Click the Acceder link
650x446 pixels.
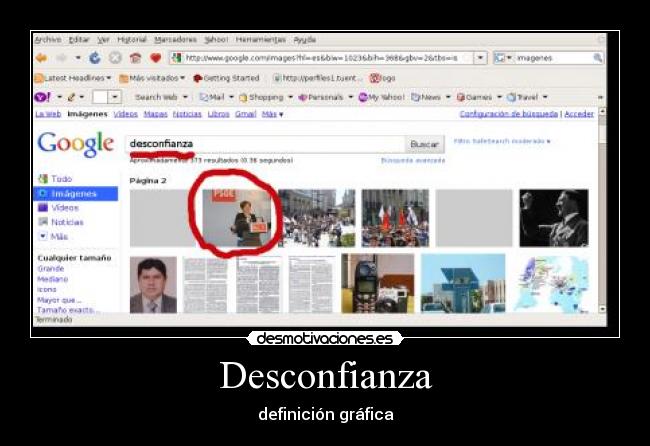click(x=579, y=114)
